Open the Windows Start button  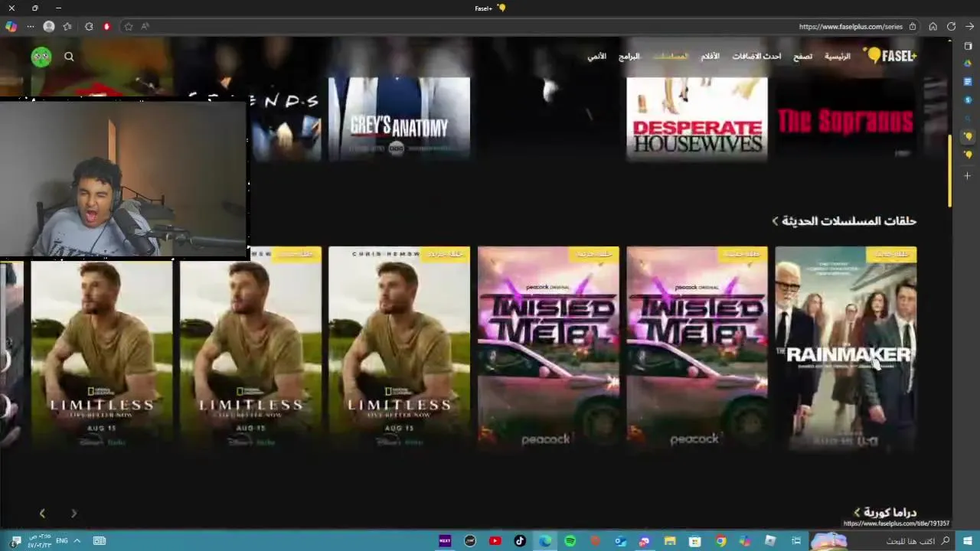point(968,541)
